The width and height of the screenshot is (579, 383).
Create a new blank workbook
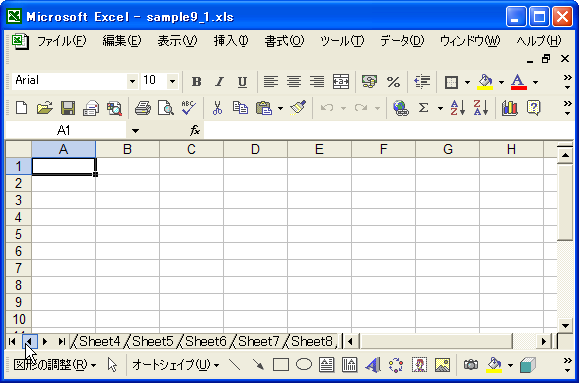21,108
